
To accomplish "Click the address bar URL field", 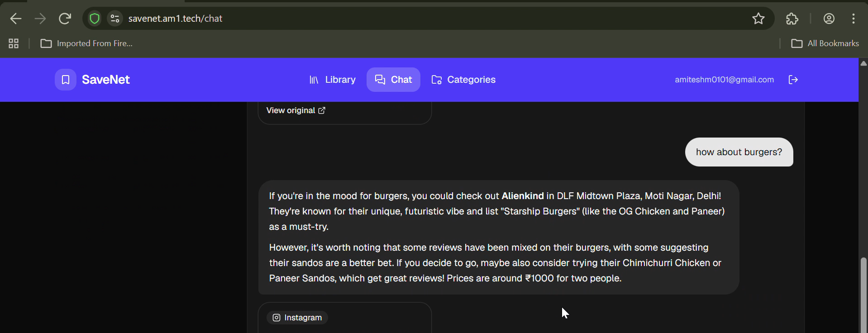I will 428,19.
